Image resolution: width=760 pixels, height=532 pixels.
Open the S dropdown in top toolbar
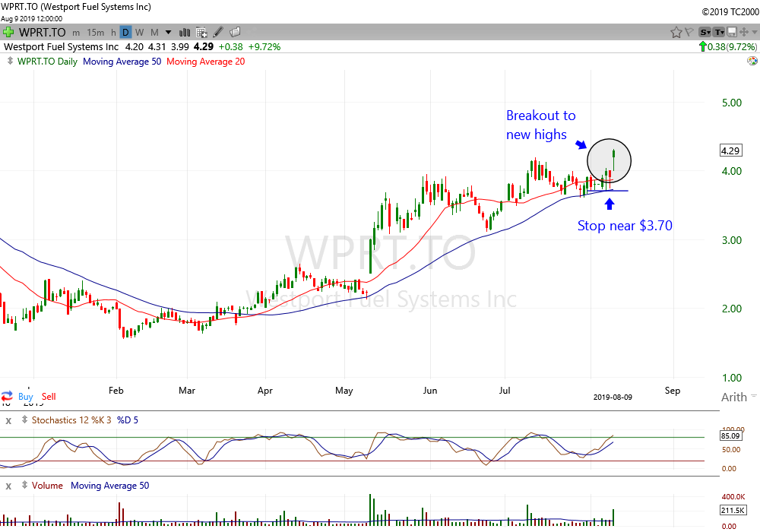coord(705,33)
